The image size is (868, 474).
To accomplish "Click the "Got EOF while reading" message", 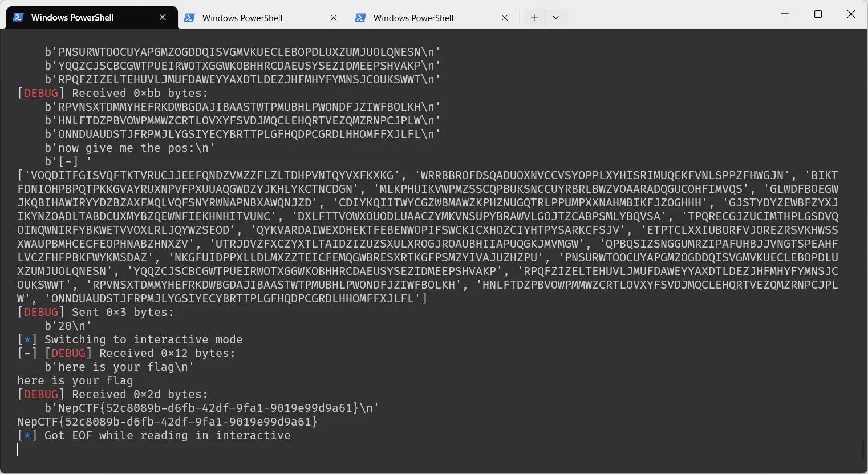I will coord(167,435).
